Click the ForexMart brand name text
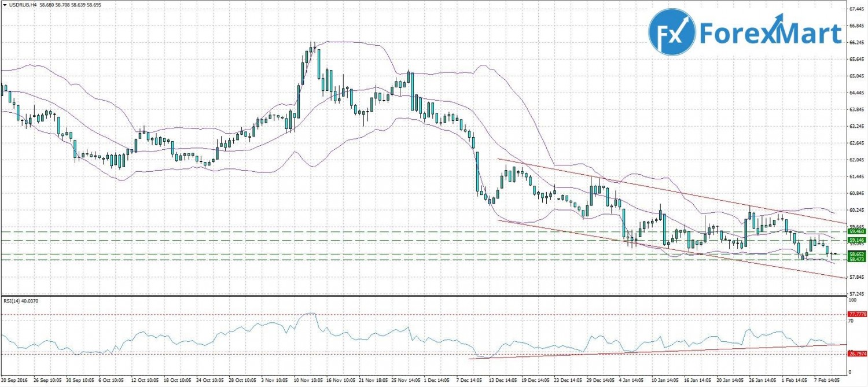Screen dimensions: 868x387 click(x=770, y=33)
